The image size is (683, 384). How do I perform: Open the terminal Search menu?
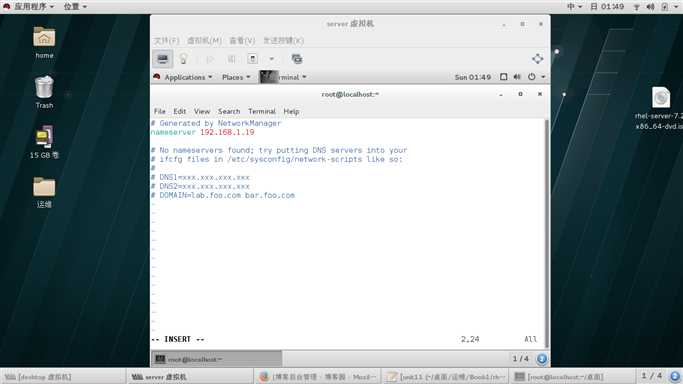pos(229,111)
